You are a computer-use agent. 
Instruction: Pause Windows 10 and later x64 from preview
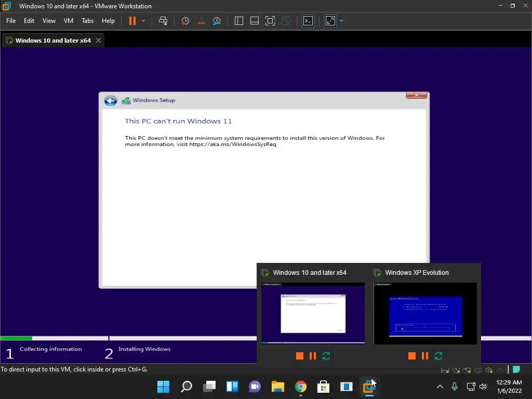(313, 356)
